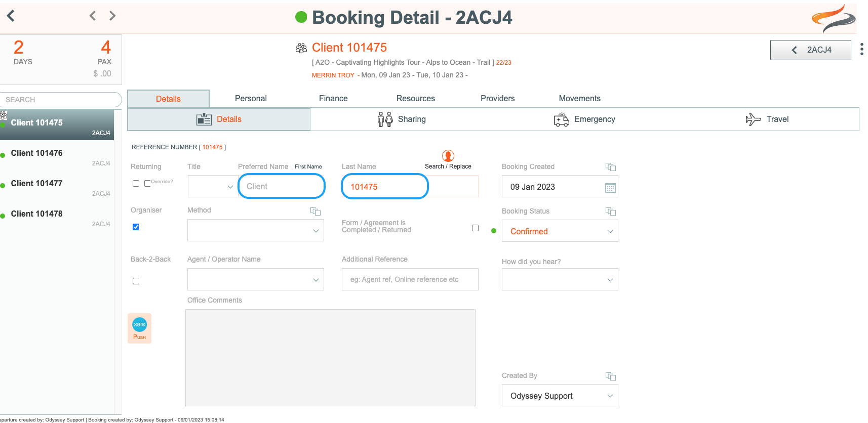Click the Client 101475 heading link
The width and height of the screenshot is (868, 423).
349,48
